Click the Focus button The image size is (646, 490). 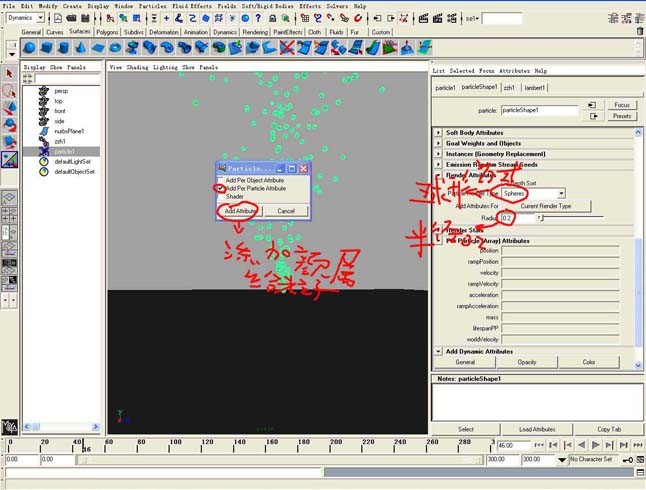[x=622, y=105]
